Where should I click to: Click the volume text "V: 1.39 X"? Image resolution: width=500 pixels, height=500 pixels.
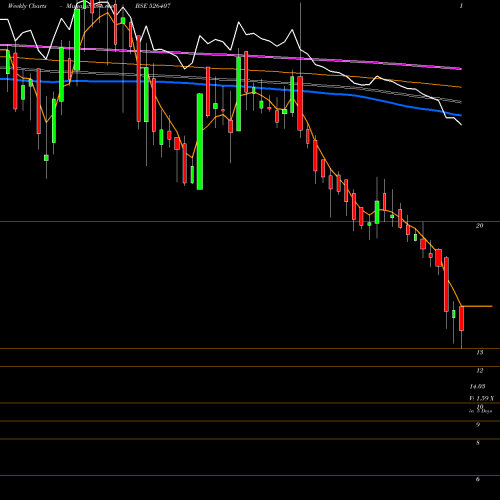(481, 398)
